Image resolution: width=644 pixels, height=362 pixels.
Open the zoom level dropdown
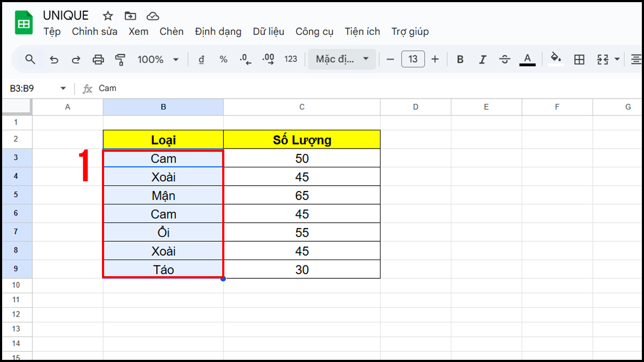click(x=158, y=60)
